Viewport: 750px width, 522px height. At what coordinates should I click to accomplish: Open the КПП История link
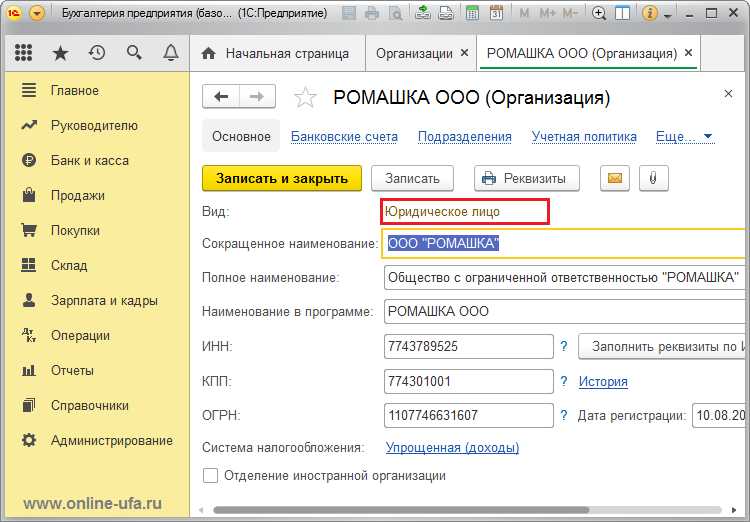(x=603, y=382)
